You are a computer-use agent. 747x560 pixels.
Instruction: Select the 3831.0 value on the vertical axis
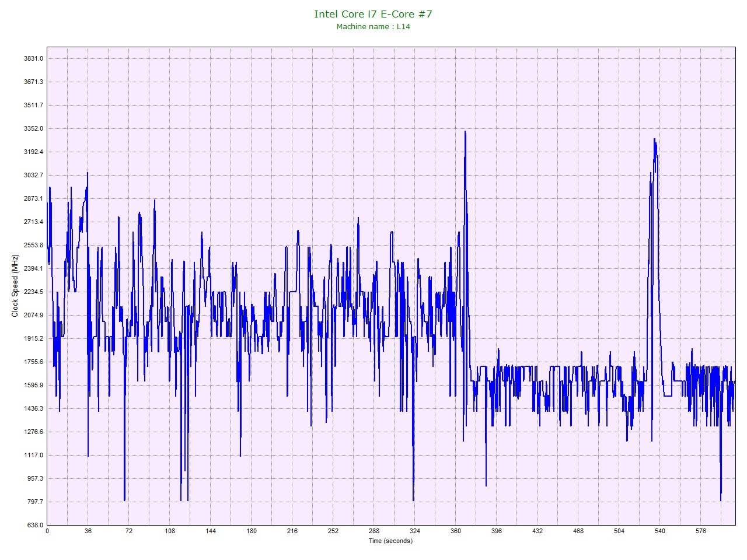34,58
